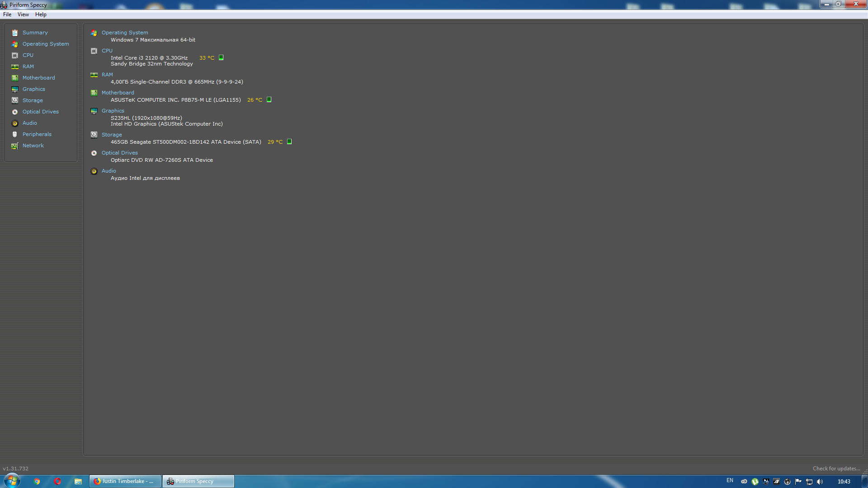Click the Graphics heading in main panel
Screen dimensions: 868x488
(x=113, y=111)
